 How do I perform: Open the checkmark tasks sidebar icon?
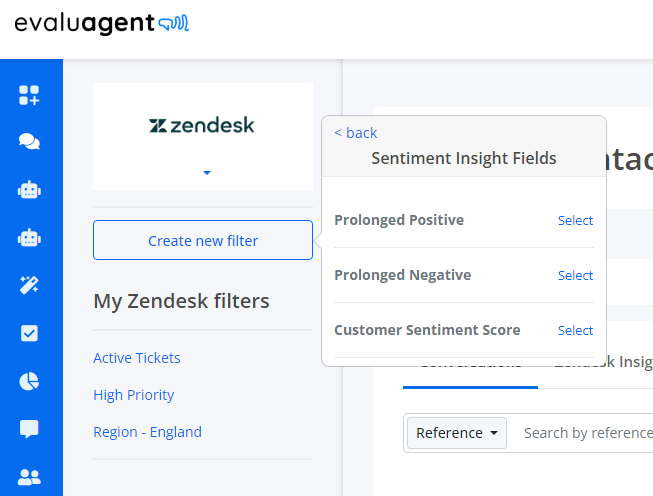29,333
